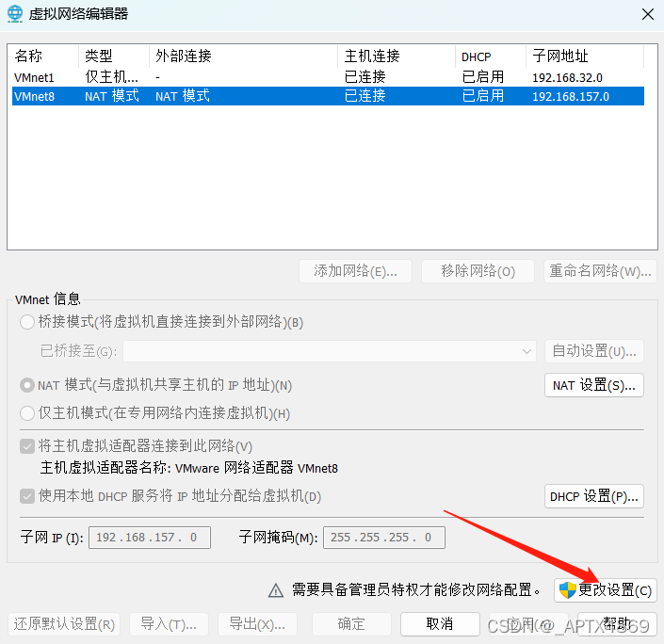The width and height of the screenshot is (664, 644).
Task: Open the 已桥接至 dropdown
Action: click(x=330, y=351)
